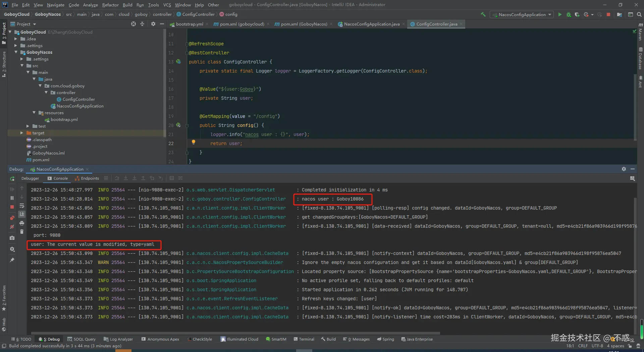644x352 pixels.
Task: Open the NacosConfigApplication run configuration dropdown
Action: coord(522,14)
